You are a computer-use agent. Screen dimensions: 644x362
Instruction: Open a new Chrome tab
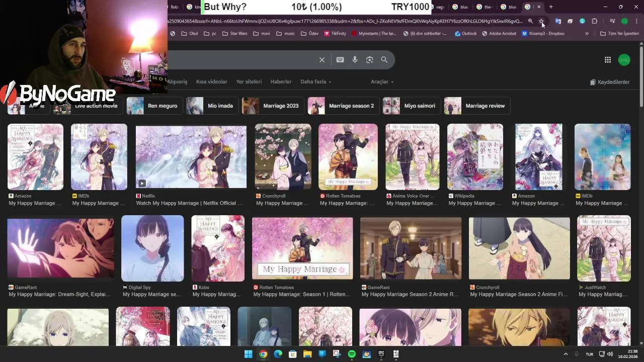coord(551,7)
